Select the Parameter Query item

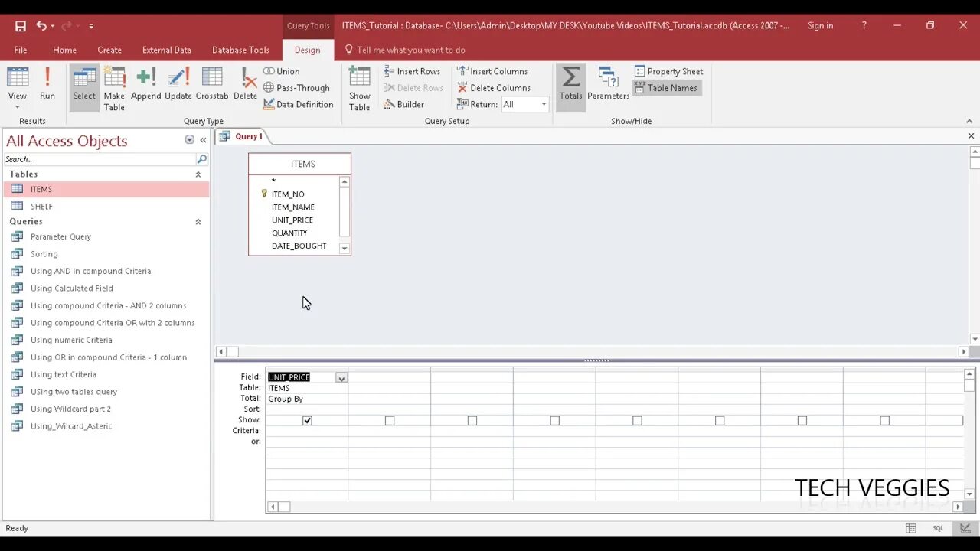(106, 237)
